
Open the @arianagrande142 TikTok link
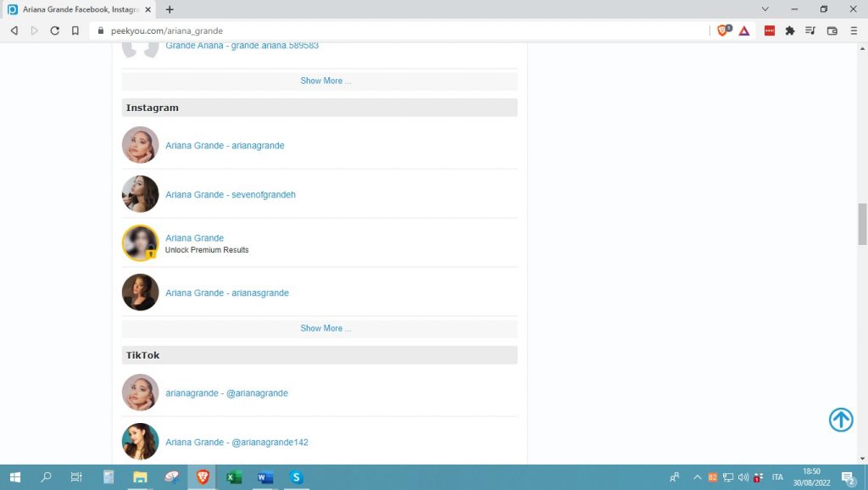click(x=236, y=443)
